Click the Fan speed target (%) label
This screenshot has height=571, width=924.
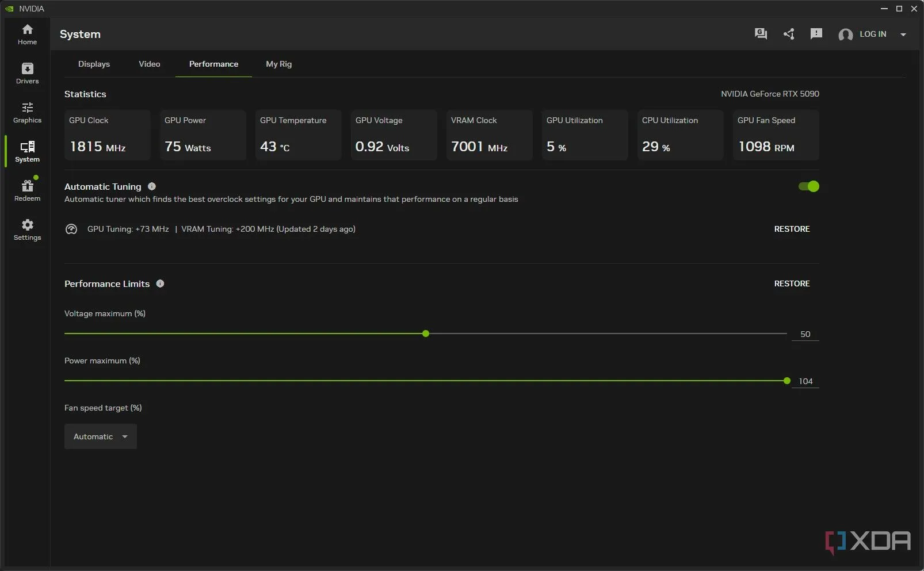point(103,408)
